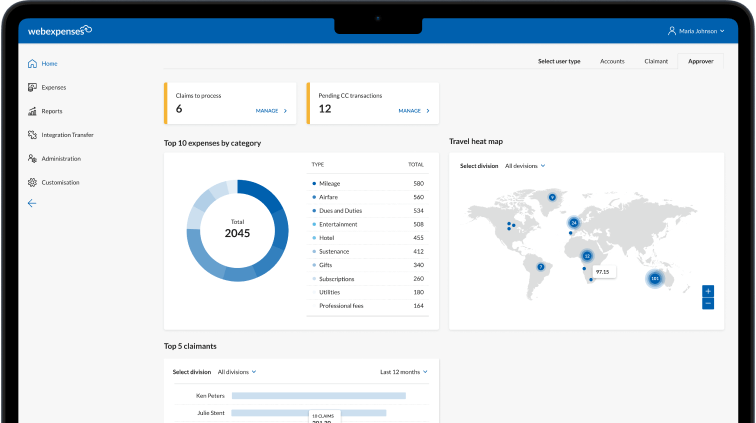Zoom in on the travel map
756x423 pixels.
coord(708,291)
